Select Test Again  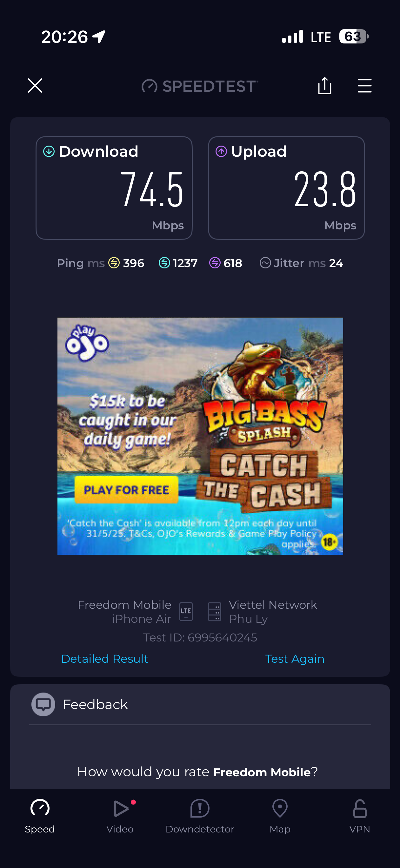click(295, 659)
